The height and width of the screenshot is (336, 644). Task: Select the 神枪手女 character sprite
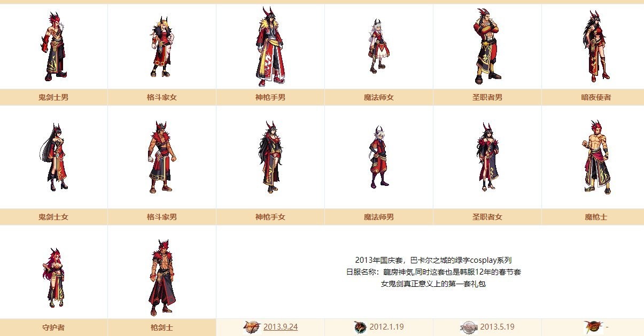(x=270, y=157)
